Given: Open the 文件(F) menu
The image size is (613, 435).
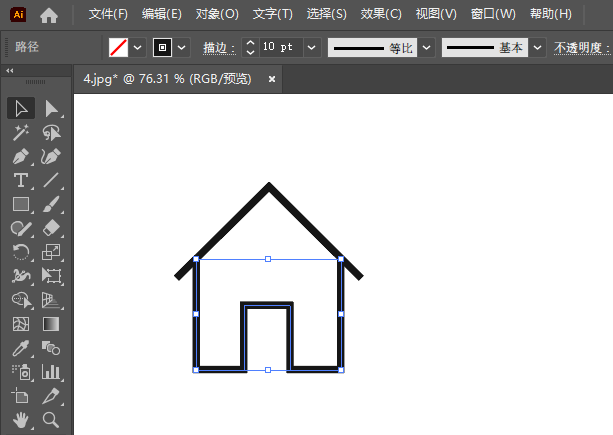Looking at the screenshot, I should [x=108, y=14].
